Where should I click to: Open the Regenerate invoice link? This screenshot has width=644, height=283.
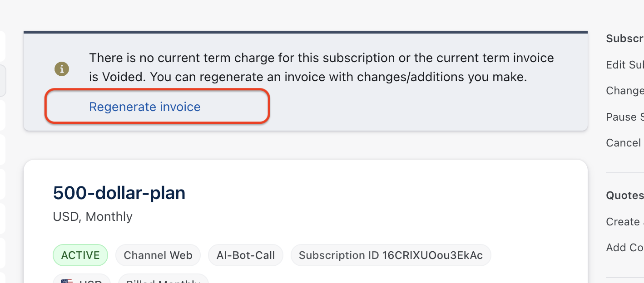(x=145, y=107)
